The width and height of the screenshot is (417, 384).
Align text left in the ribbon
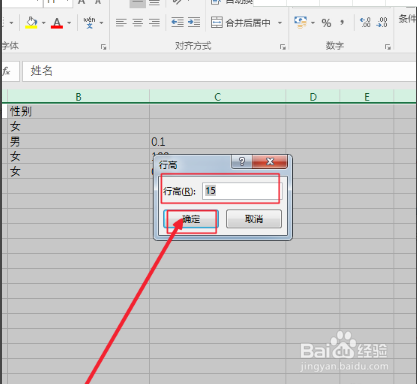[121, 23]
